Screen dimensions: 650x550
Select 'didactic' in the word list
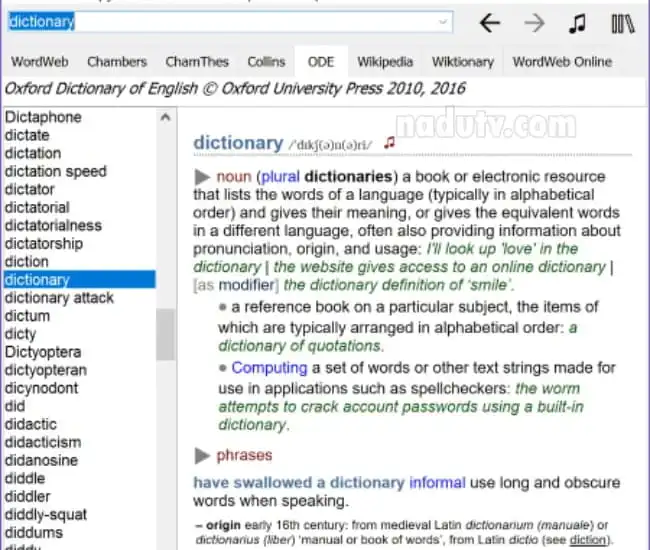(31, 424)
